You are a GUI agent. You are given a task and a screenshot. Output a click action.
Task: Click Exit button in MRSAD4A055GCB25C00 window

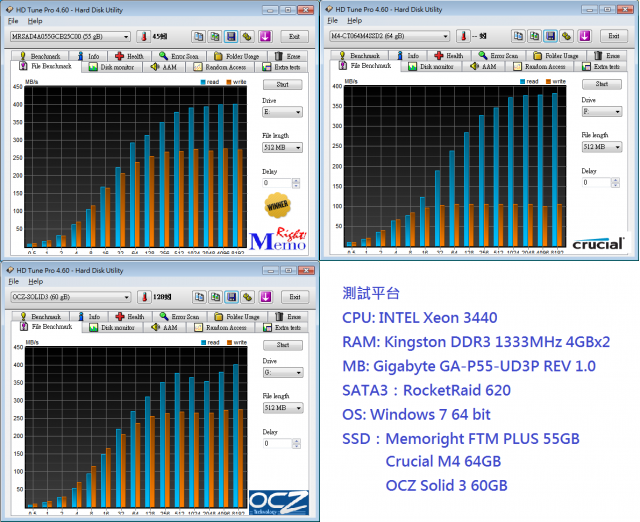[294, 36]
